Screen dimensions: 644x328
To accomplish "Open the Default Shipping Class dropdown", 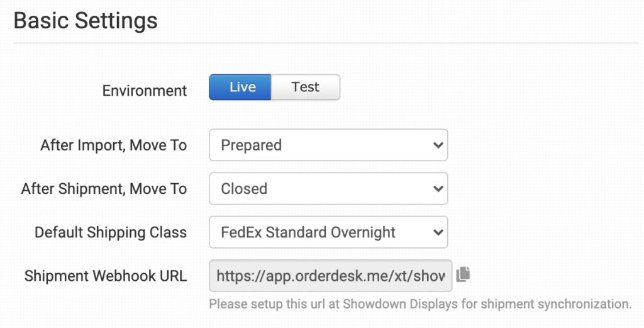I will pyautogui.click(x=328, y=232).
